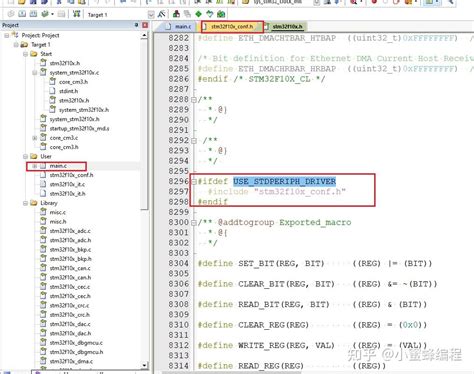Select stm32f10x_it.c in the User folder
This screenshot has width=474, height=374.
(x=67, y=184)
